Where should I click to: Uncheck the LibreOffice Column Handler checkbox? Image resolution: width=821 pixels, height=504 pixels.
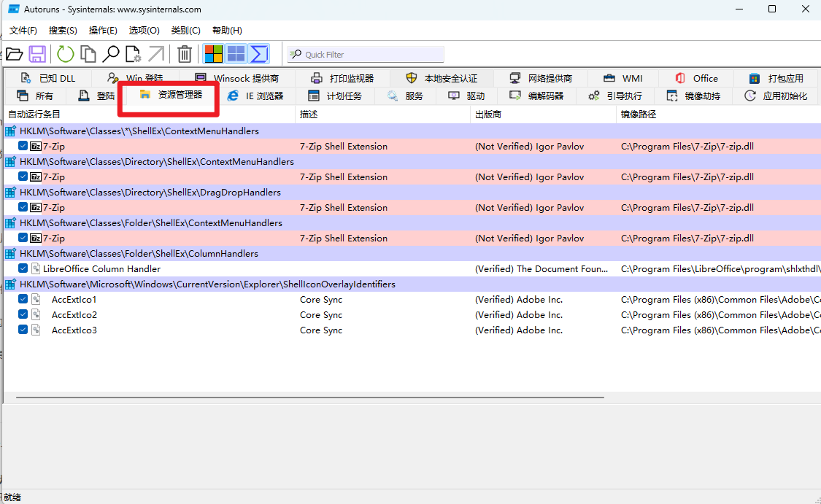(x=23, y=268)
